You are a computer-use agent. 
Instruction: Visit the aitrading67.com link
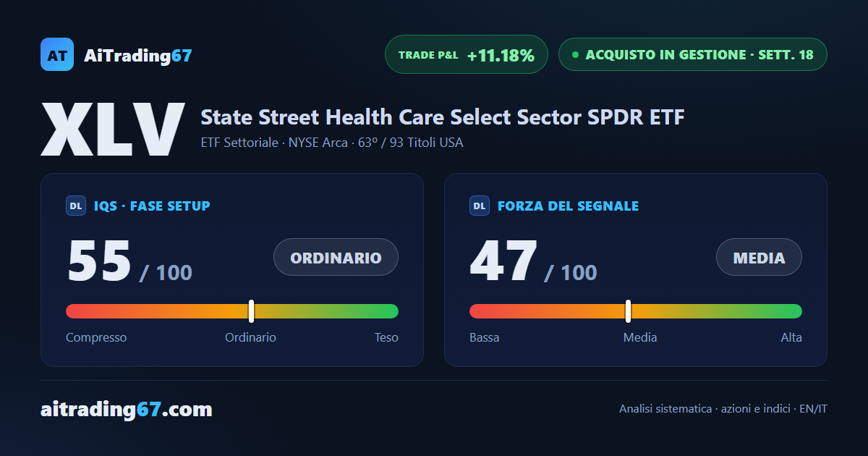pyautogui.click(x=127, y=410)
